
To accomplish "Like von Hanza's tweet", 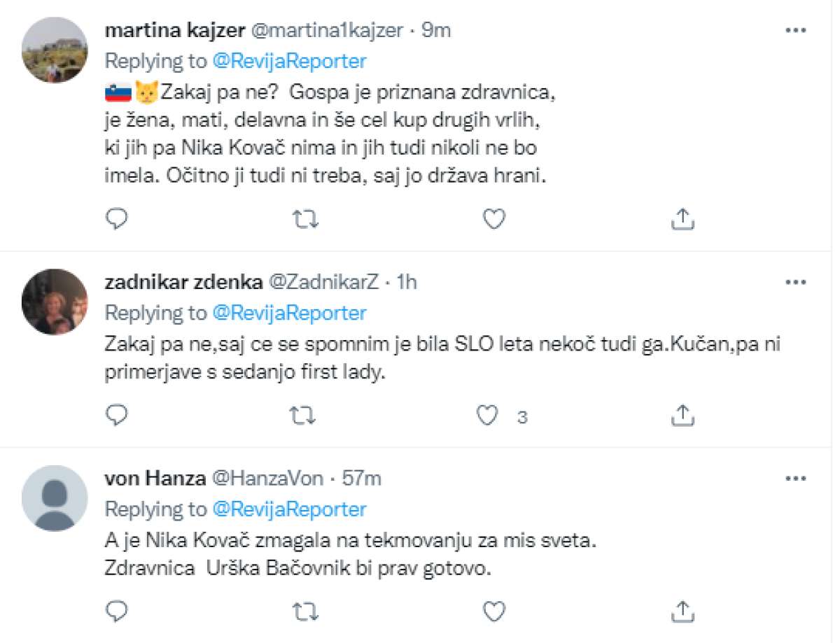I will pyautogui.click(x=495, y=612).
